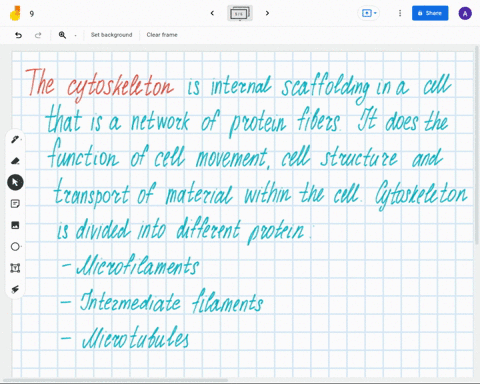Image resolution: width=480 pixels, height=384 pixels.
Task: Click the jam title 9
Action: tap(32, 14)
